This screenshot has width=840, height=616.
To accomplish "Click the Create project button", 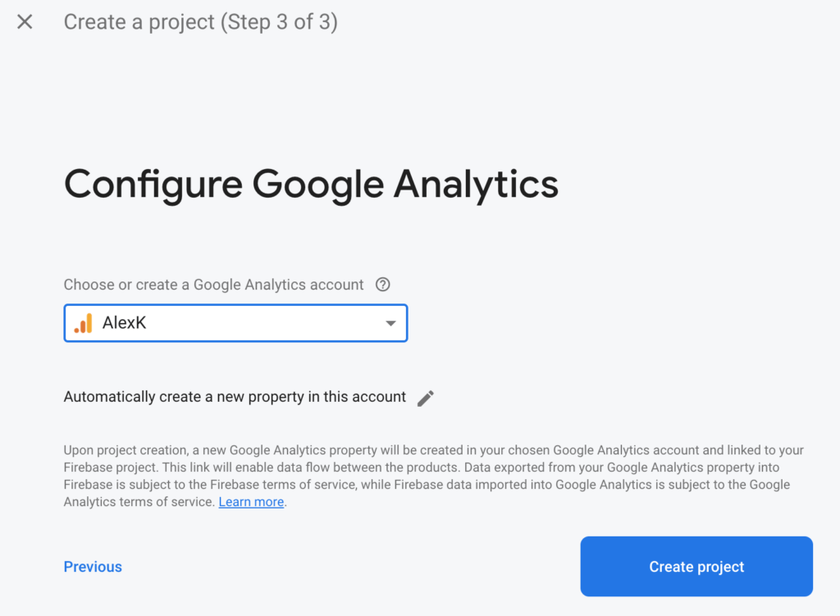I will tap(696, 567).
